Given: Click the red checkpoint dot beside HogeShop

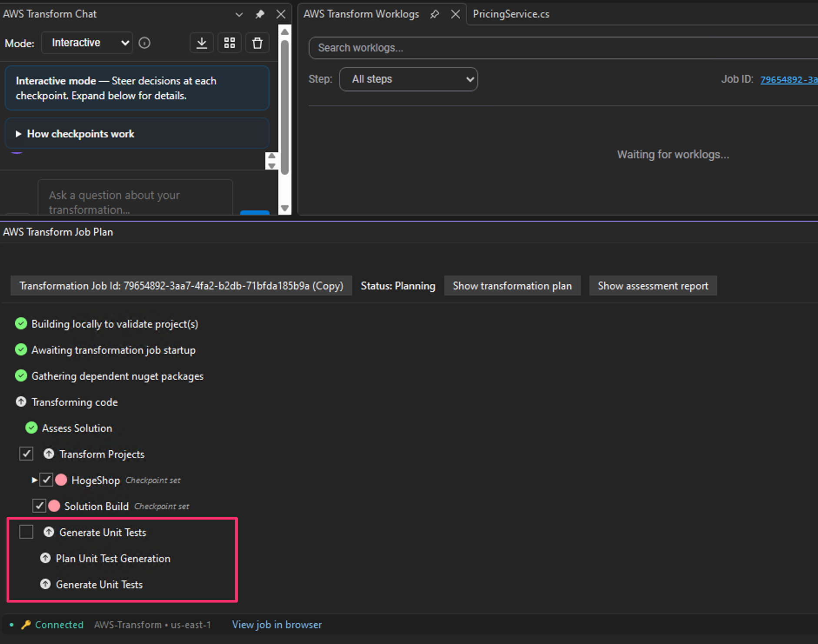Looking at the screenshot, I should click(x=61, y=480).
